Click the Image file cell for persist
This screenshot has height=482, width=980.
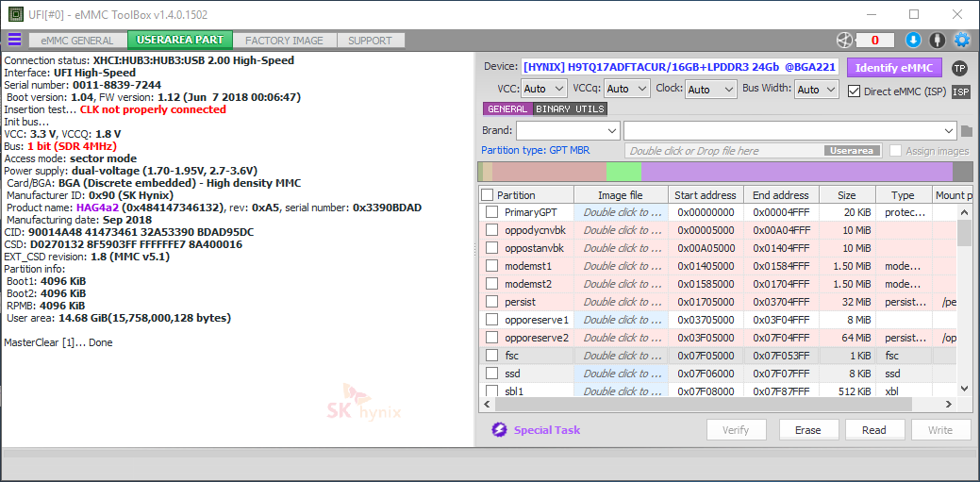coord(622,302)
